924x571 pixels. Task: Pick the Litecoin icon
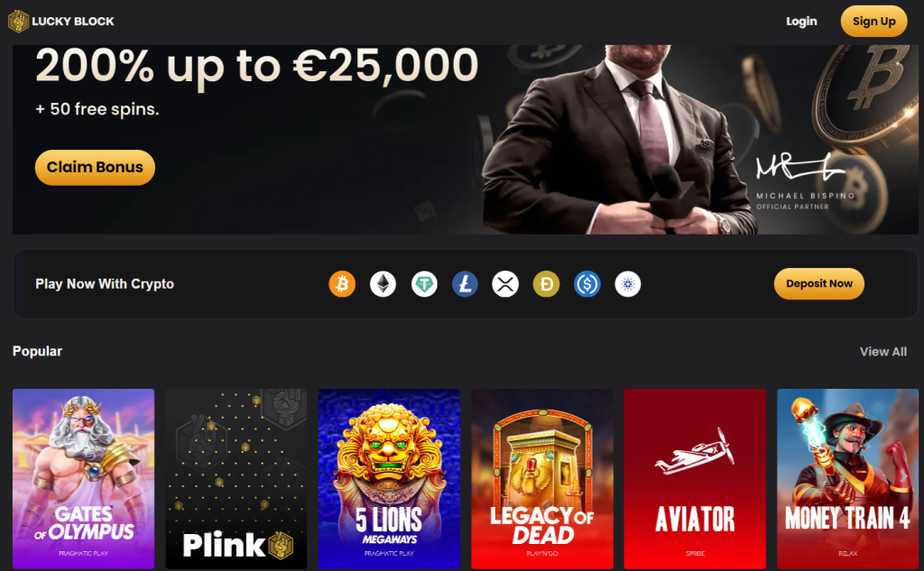[465, 284]
